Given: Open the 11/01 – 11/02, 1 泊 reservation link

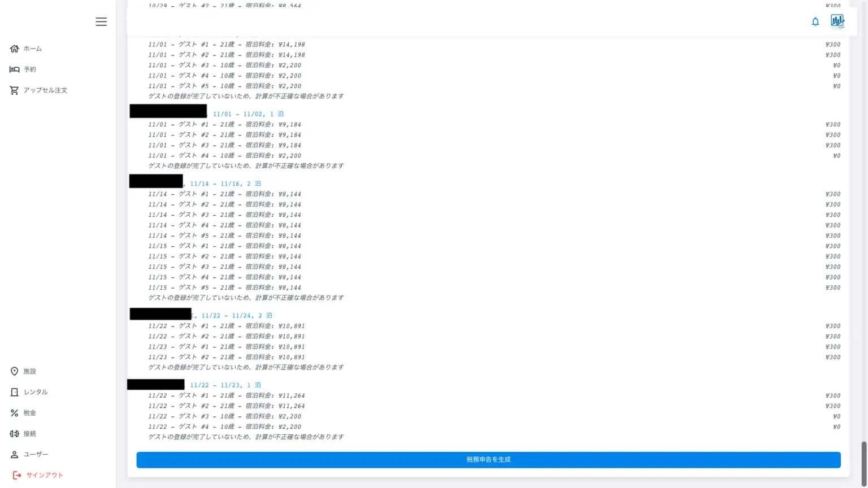Looking at the screenshot, I should coord(248,114).
